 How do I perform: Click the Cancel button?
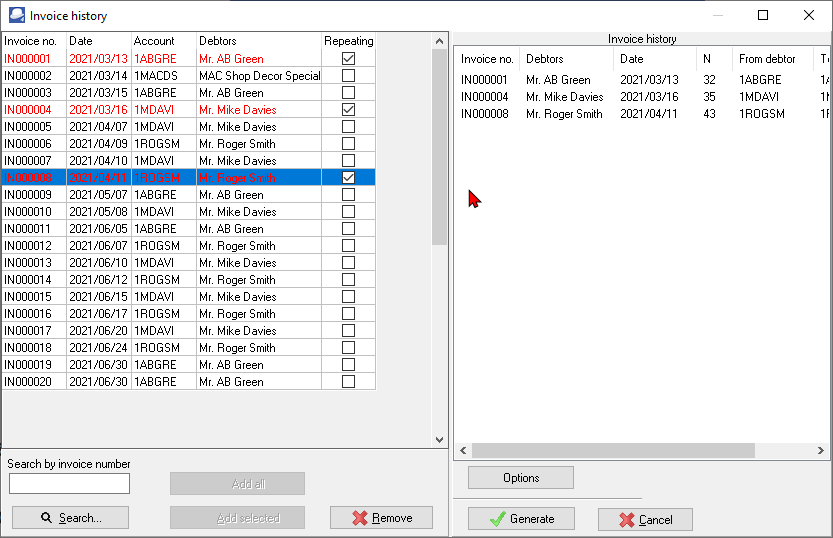(645, 520)
